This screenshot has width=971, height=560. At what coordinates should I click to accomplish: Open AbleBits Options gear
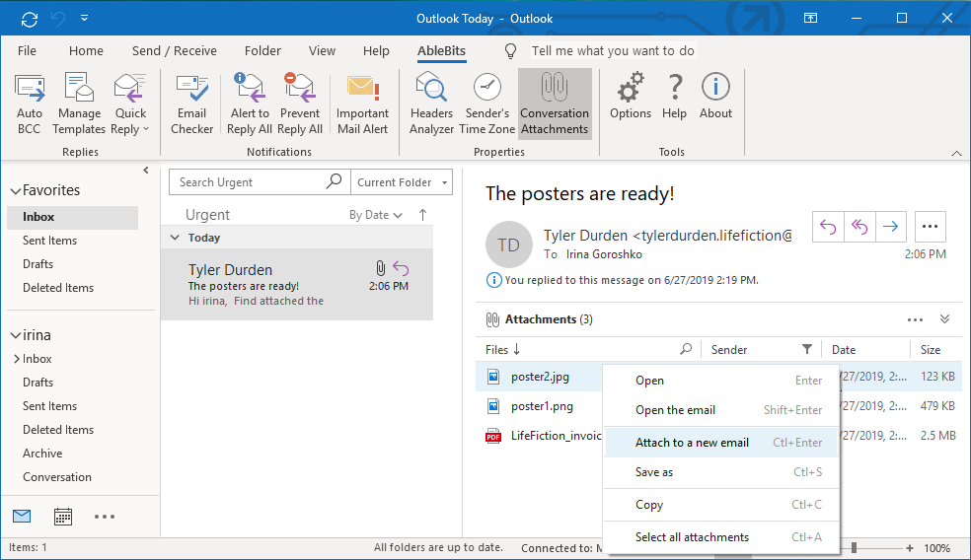[x=631, y=97]
